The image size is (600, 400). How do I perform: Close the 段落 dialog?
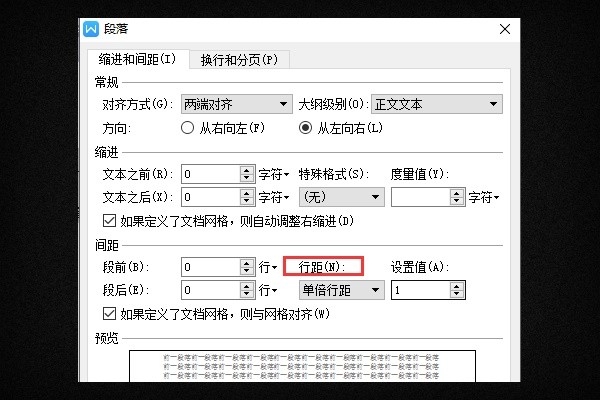[x=505, y=29]
